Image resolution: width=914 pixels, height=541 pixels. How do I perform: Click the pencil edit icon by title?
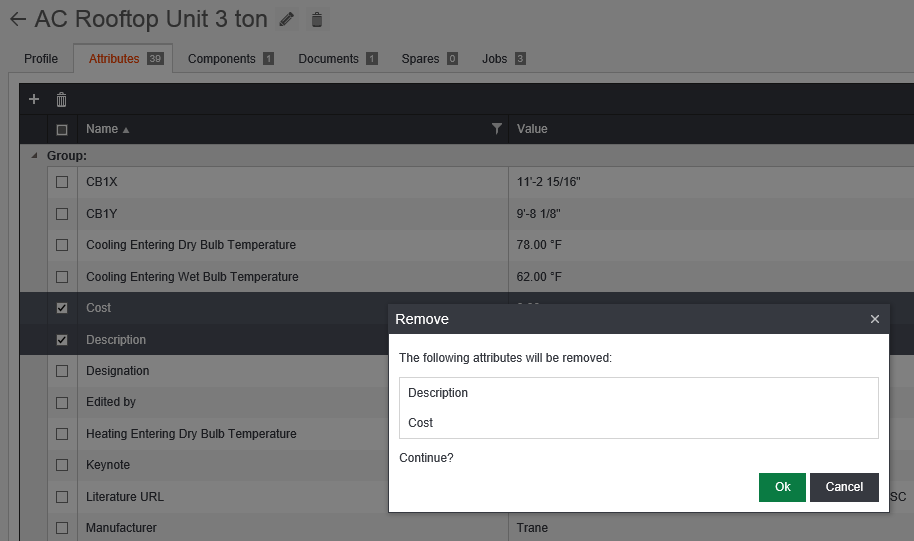[287, 20]
